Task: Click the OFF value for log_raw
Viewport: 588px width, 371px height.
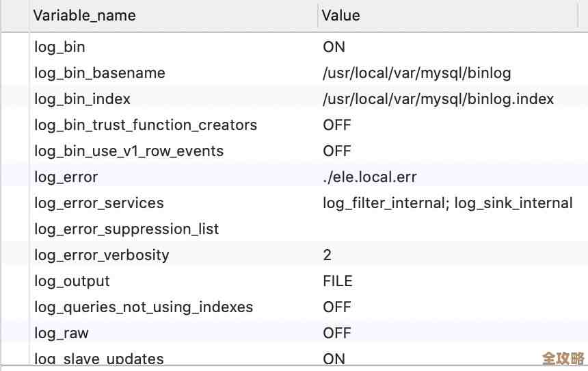Action: click(x=336, y=333)
